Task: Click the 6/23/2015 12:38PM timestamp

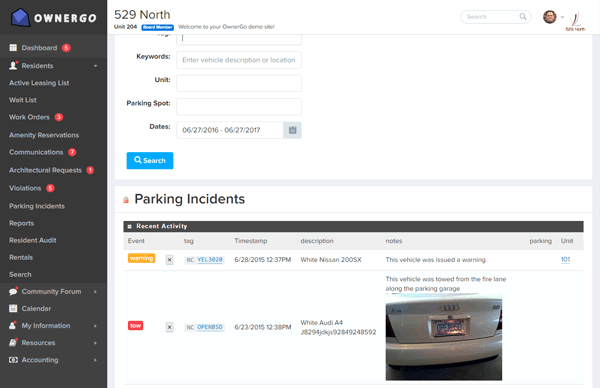Action: pos(262,327)
